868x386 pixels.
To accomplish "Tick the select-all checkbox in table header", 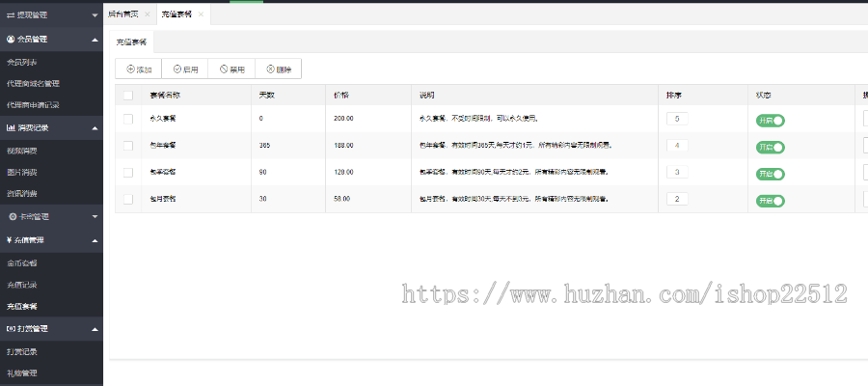I will pos(128,96).
